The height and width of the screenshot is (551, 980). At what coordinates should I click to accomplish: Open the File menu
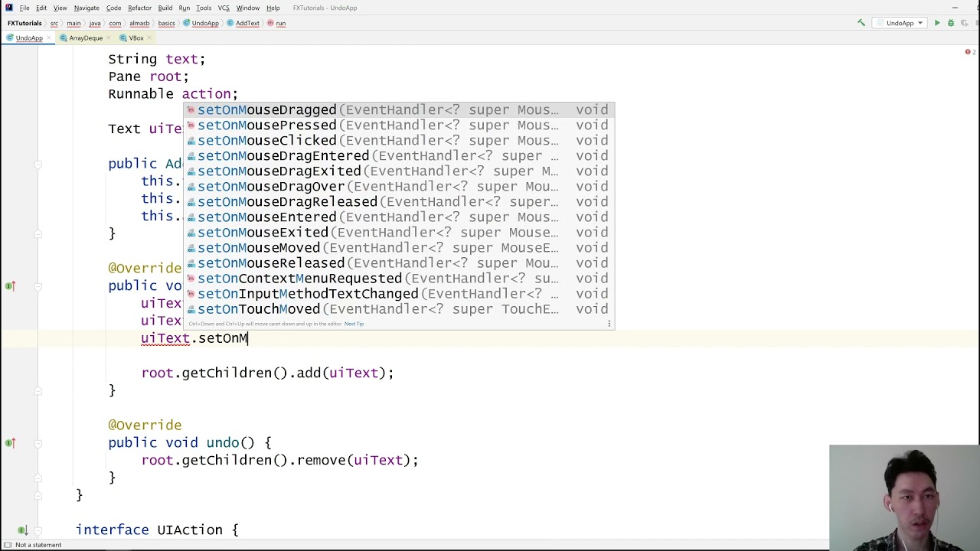pyautogui.click(x=24, y=8)
